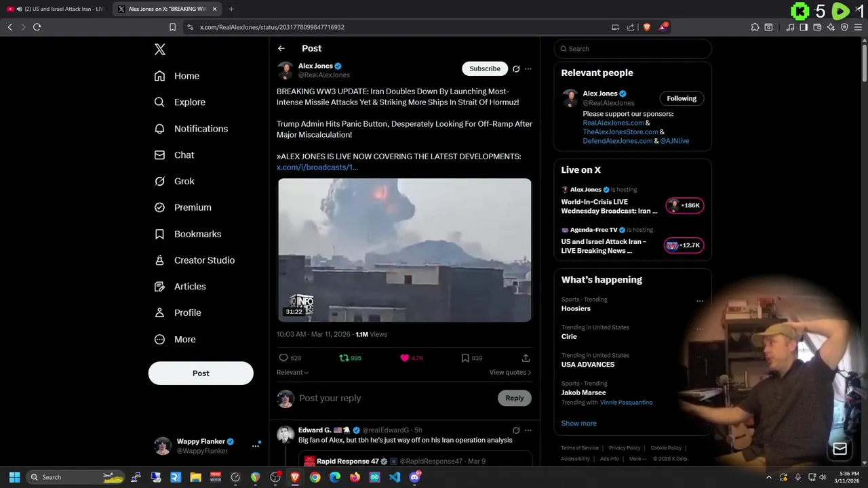Click the X logo in the sidebar
This screenshot has height=488, width=868.
click(x=160, y=49)
